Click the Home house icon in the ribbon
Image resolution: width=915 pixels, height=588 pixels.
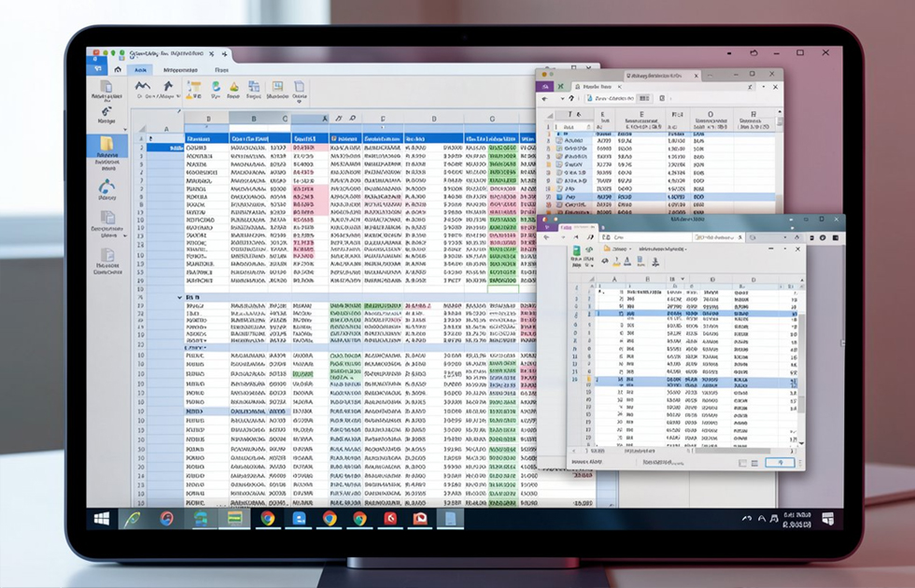[118, 69]
